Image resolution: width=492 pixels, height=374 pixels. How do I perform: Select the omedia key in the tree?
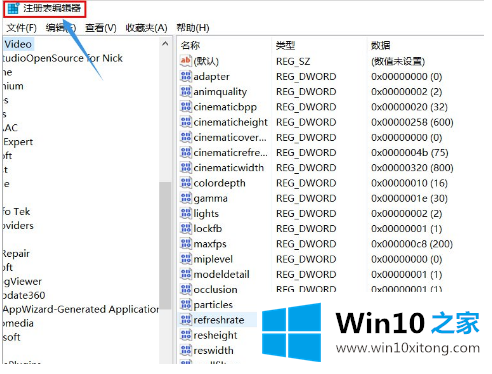(x=18, y=323)
